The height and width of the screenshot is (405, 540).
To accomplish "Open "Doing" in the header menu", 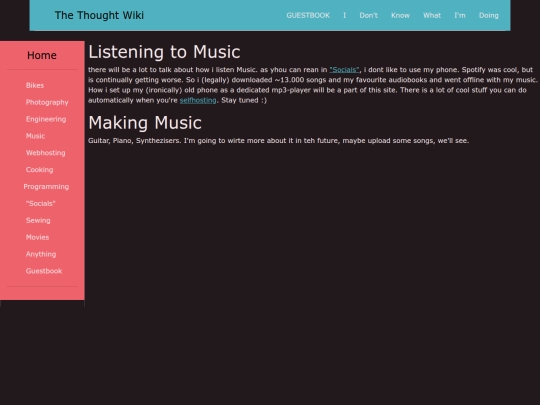I will click(488, 15).
